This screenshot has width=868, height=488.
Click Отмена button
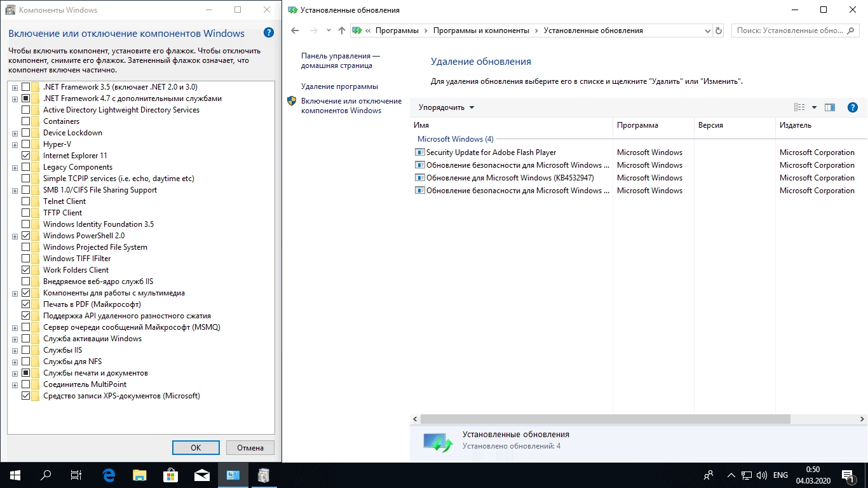(x=250, y=447)
